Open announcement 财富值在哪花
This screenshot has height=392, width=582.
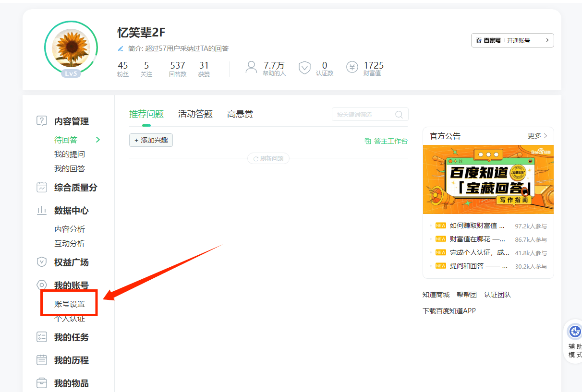tap(477, 239)
